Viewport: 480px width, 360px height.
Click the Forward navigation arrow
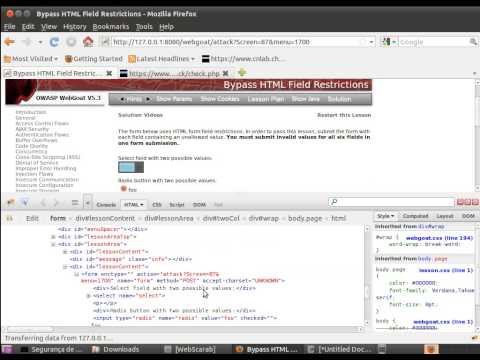(x=27, y=42)
